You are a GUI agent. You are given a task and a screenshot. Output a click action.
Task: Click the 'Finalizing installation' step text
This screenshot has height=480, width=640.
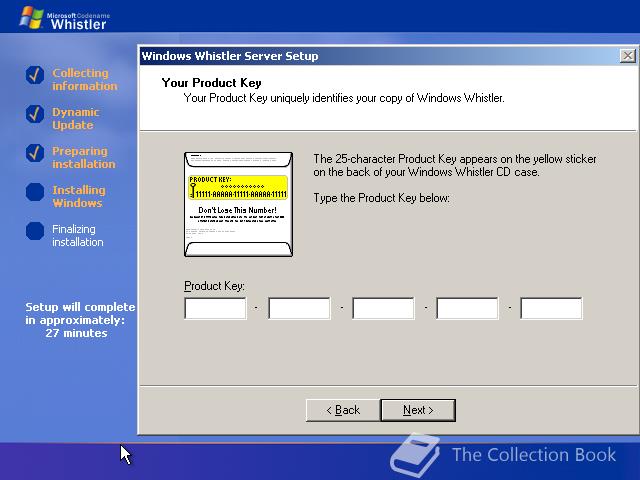tap(78, 236)
